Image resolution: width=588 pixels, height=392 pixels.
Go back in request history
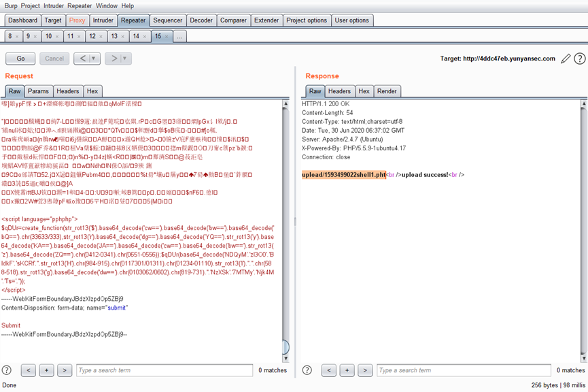point(82,59)
